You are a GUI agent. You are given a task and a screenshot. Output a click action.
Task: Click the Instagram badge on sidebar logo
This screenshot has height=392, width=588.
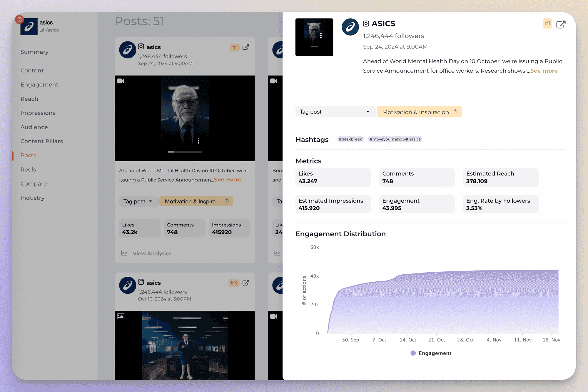point(20,19)
